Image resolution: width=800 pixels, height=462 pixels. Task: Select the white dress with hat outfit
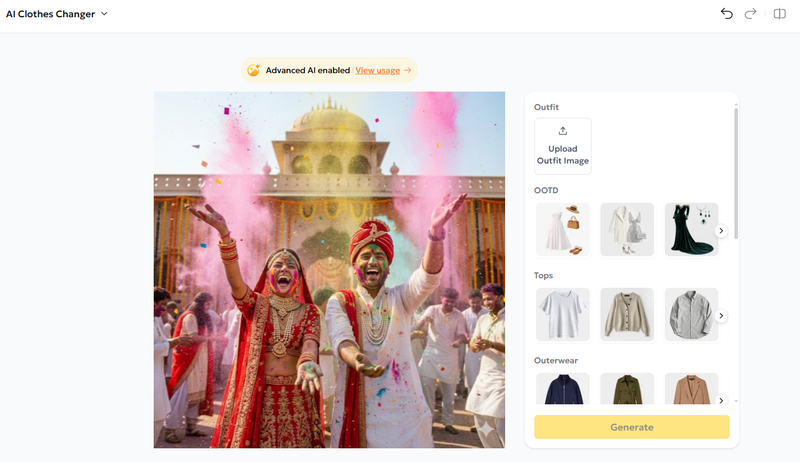pyautogui.click(x=563, y=229)
